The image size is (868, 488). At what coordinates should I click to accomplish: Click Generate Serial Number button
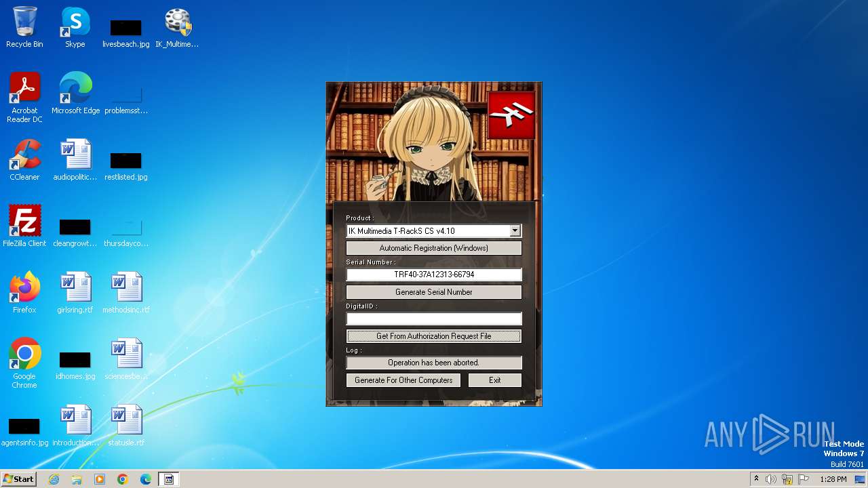[x=434, y=292]
